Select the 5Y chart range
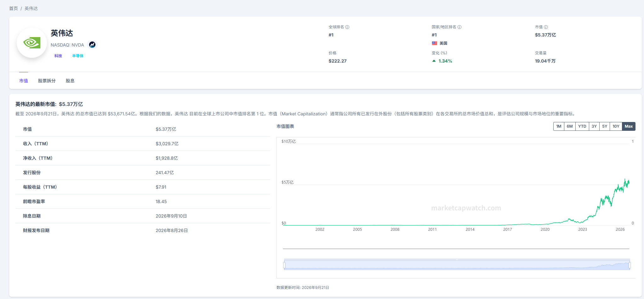This screenshot has width=644, height=299. [x=605, y=126]
